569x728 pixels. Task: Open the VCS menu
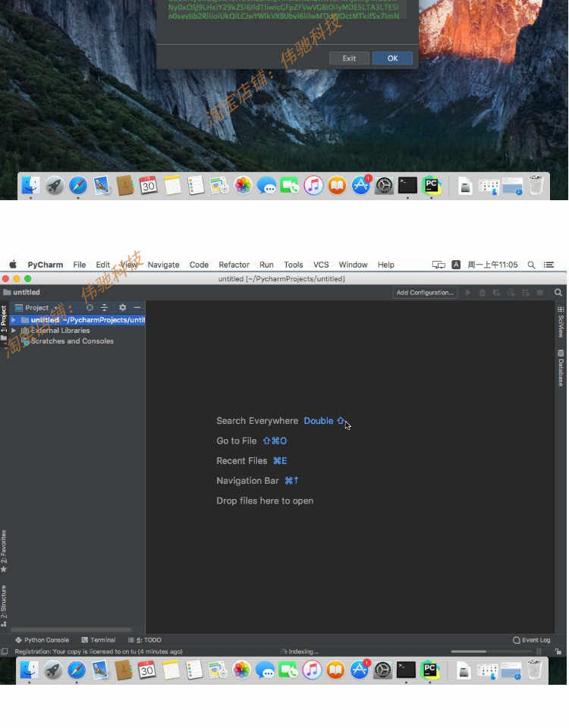(x=321, y=265)
